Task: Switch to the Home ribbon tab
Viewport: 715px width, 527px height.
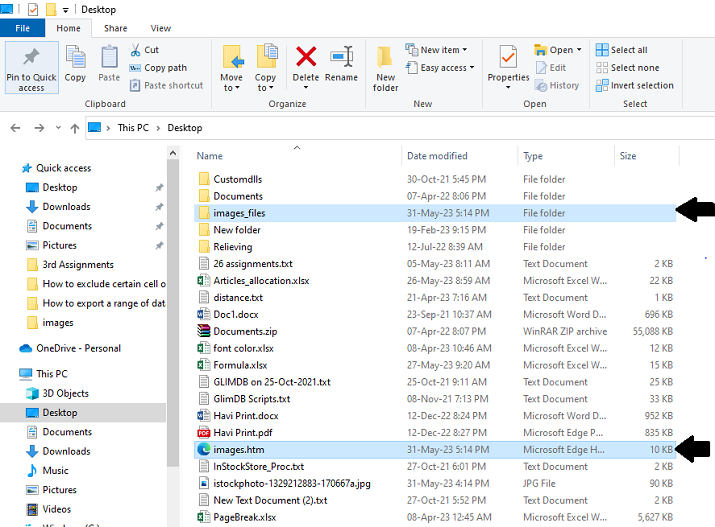Action: pyautogui.click(x=68, y=28)
